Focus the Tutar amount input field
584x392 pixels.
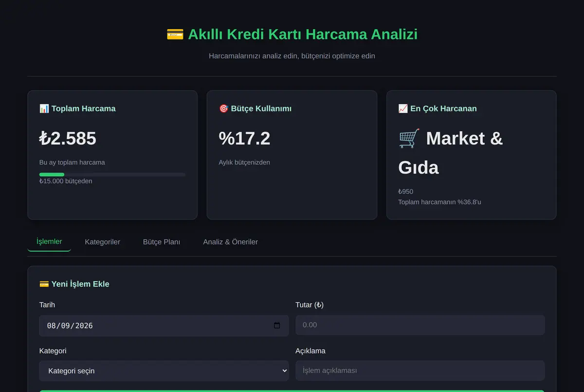[420, 325]
